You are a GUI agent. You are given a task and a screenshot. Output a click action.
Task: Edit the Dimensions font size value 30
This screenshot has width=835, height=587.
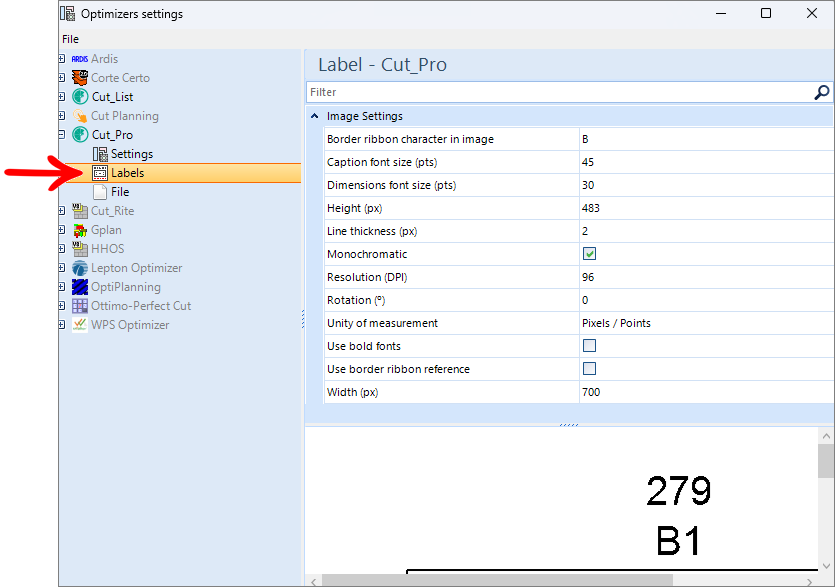[x=706, y=185]
